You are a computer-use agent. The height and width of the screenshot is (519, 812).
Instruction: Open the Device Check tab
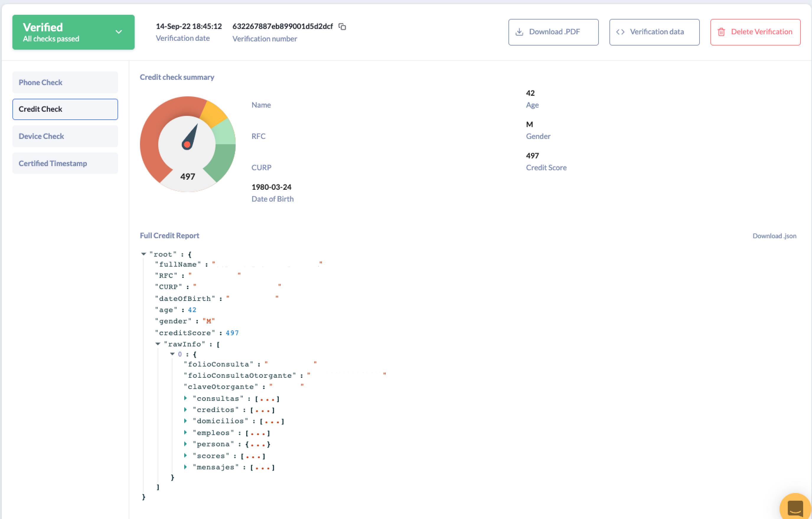pyautogui.click(x=65, y=136)
